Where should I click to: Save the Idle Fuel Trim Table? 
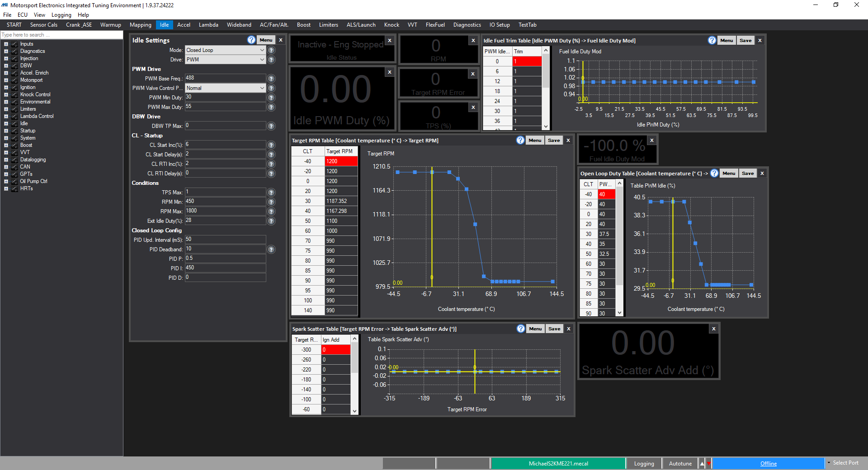[x=745, y=40]
